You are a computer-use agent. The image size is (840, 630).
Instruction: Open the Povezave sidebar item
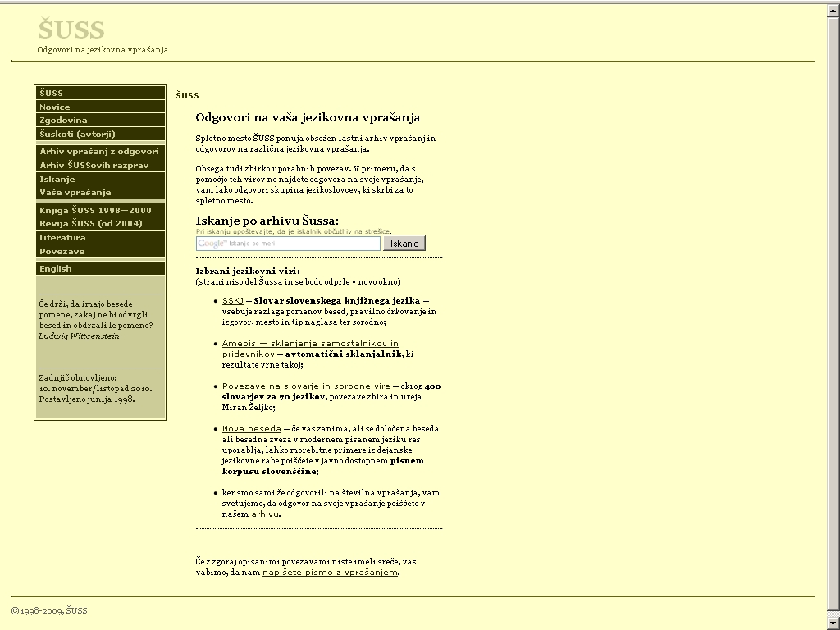click(x=62, y=251)
